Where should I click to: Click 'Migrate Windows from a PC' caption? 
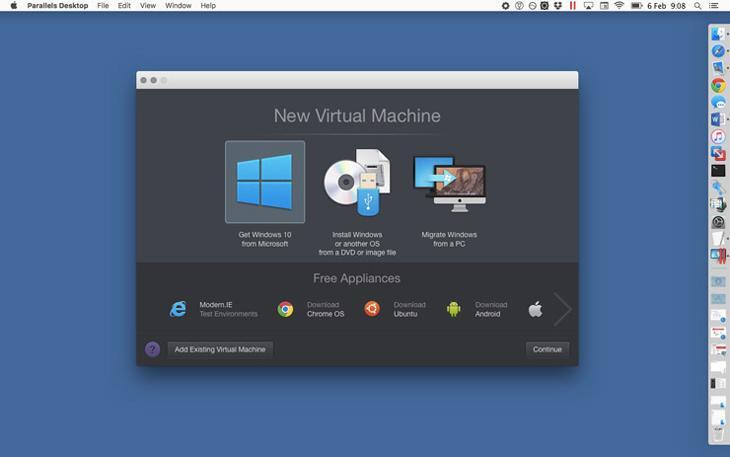point(449,239)
